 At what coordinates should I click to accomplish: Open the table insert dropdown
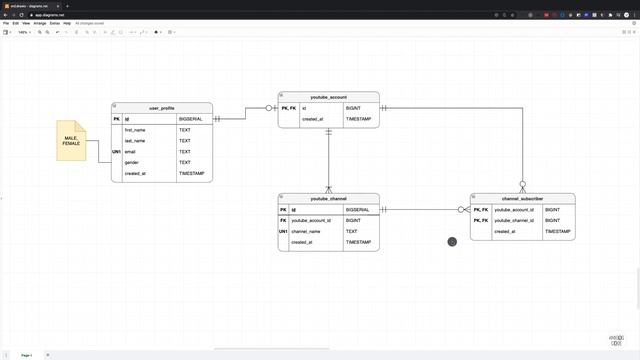(171, 32)
